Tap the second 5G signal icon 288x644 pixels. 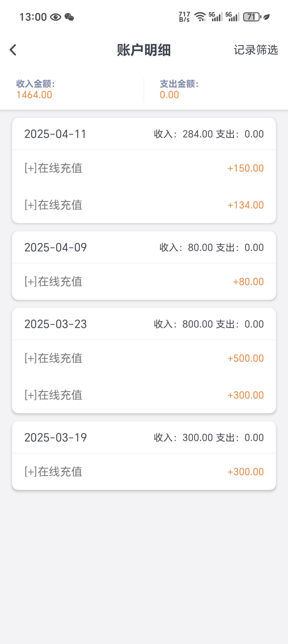[x=233, y=17]
